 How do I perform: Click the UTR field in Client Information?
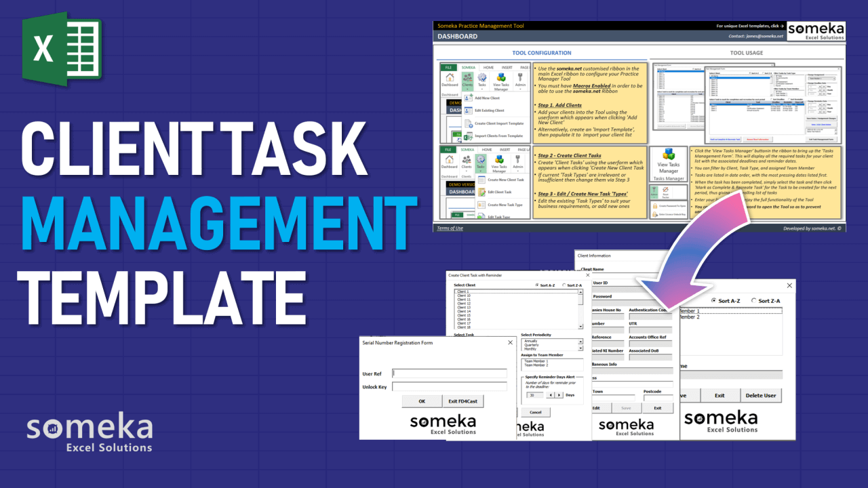[650, 330]
